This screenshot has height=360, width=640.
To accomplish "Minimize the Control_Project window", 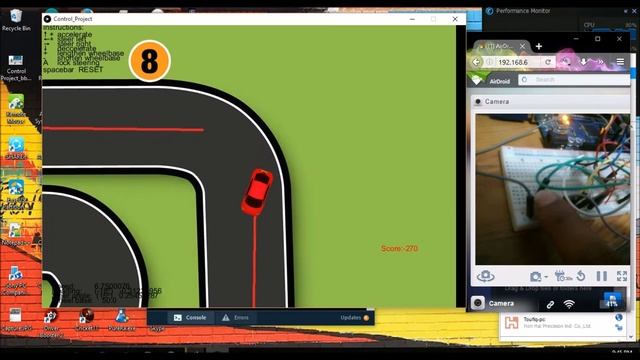I will pyautogui.click(x=412, y=19).
